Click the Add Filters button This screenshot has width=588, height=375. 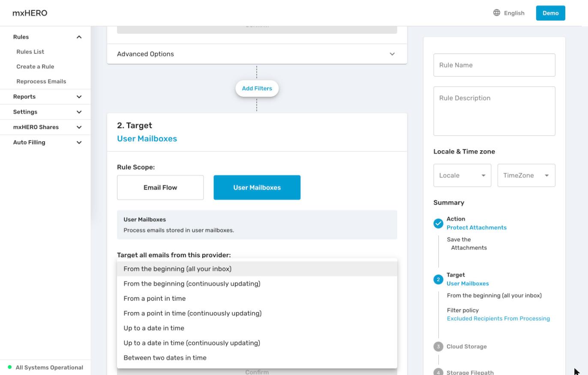tap(257, 89)
